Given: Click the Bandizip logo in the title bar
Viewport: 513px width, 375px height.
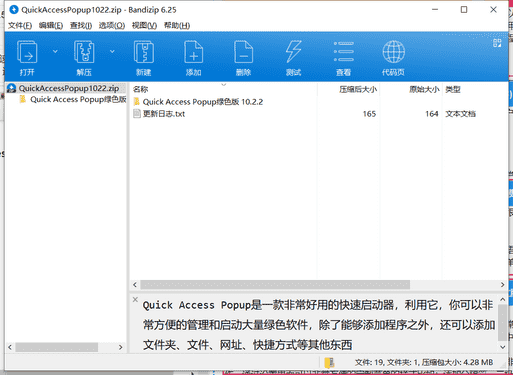Looking at the screenshot, I should point(14,10).
